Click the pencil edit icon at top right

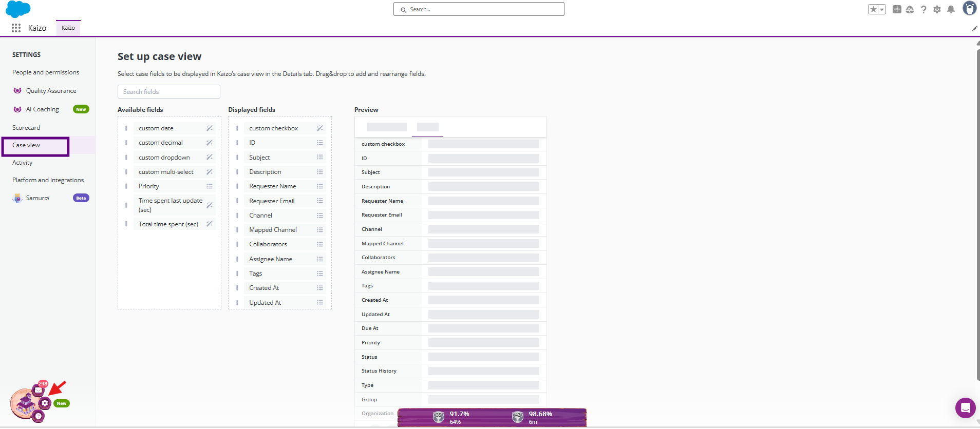coord(974,29)
